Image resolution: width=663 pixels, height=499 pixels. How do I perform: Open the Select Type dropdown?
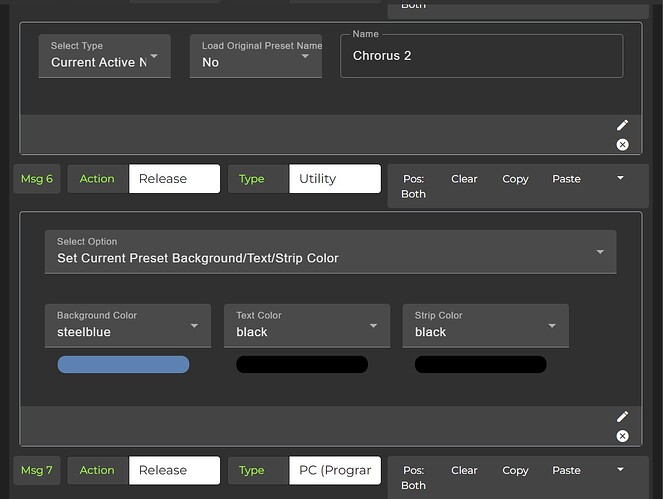click(x=105, y=56)
